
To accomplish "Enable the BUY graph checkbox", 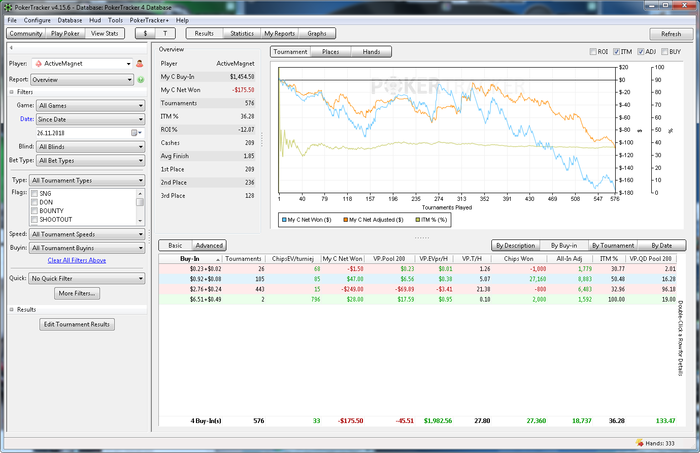I will point(664,52).
